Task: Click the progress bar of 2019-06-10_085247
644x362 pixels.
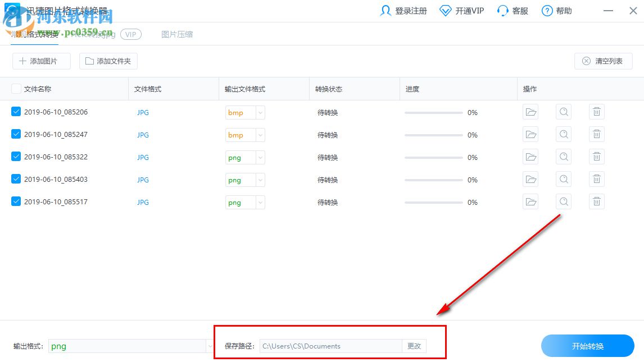Action: coord(433,135)
